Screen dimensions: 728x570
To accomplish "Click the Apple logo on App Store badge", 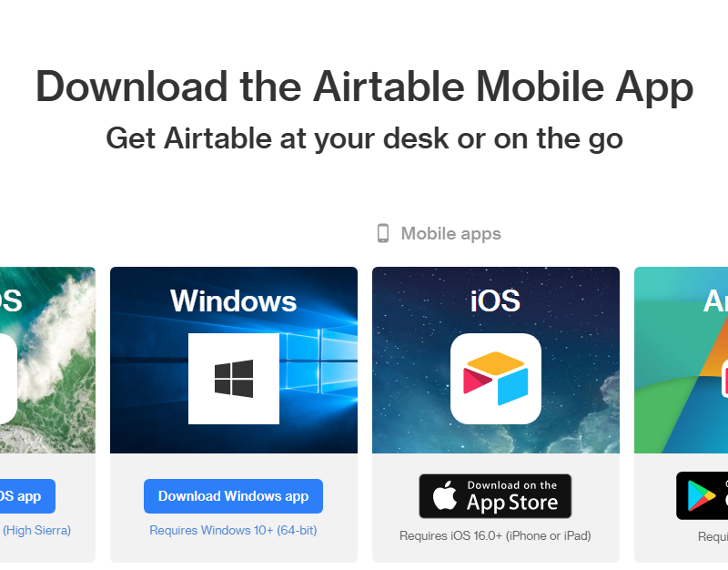I will [x=445, y=495].
